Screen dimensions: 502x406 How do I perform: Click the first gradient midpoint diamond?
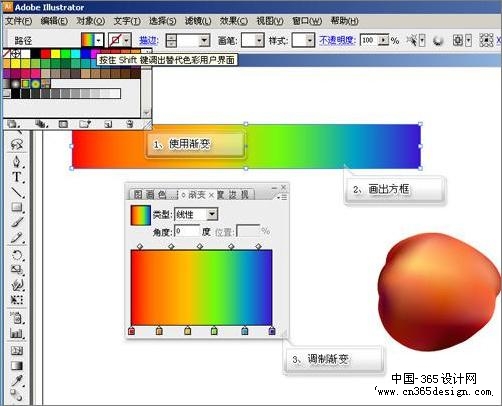(x=140, y=246)
